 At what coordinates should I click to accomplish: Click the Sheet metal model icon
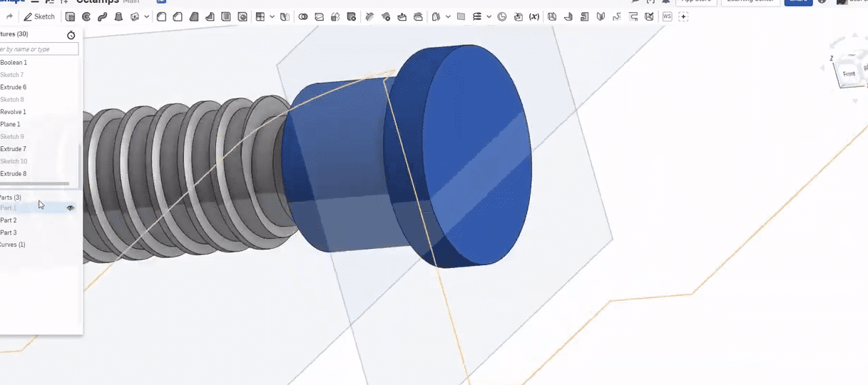tap(552, 16)
